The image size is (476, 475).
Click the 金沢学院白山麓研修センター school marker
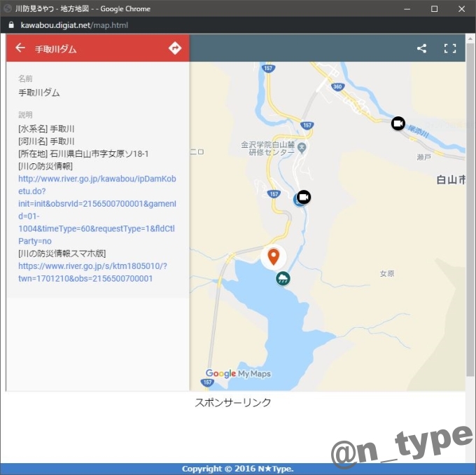302,147
